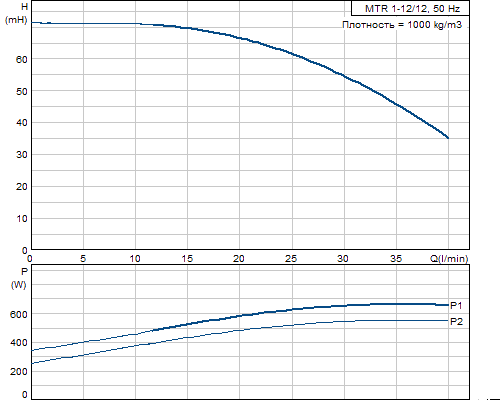Click the 15 tick on the flow axis
This screenshot has height=400, width=500.
click(187, 258)
